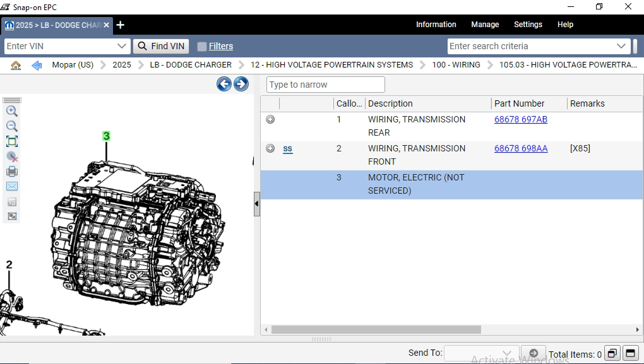Zoom in on the parts diagram

click(x=12, y=111)
